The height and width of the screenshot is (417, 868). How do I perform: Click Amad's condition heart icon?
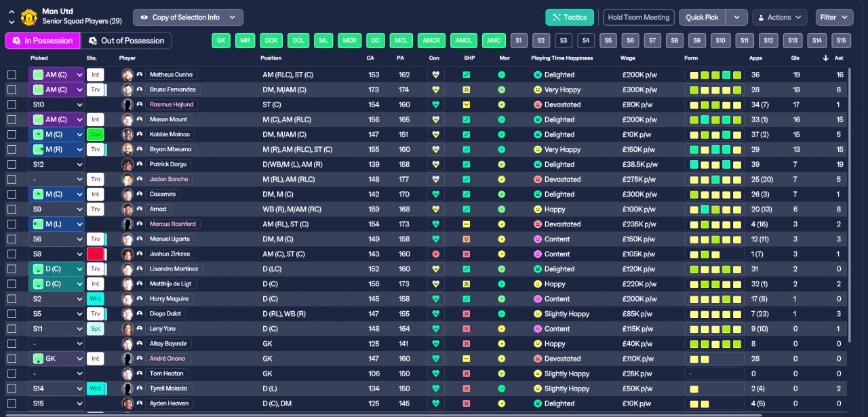pyautogui.click(x=435, y=209)
